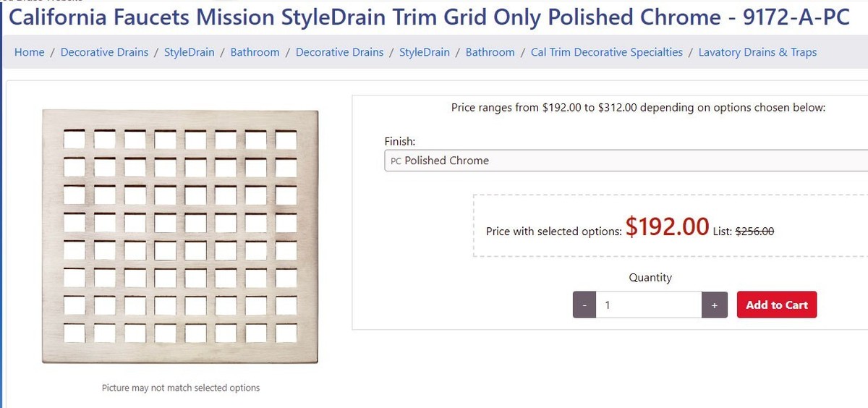The height and width of the screenshot is (408, 868).
Task: Click the red $192.00 selected price
Action: (x=667, y=227)
